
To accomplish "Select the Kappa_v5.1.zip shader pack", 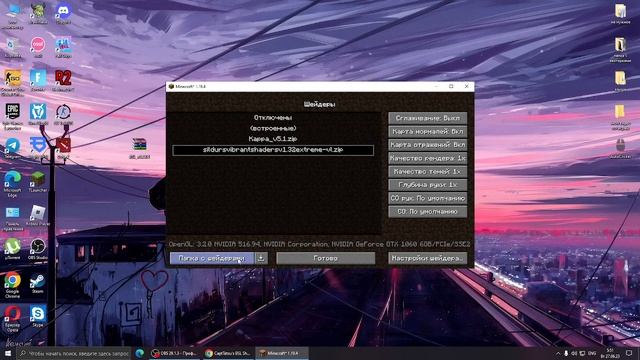I will point(273,139).
